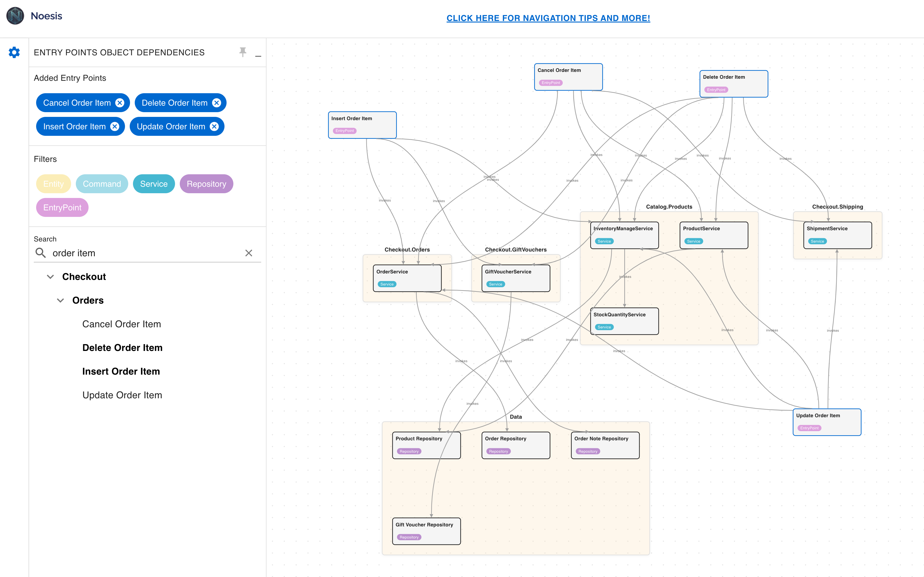Viewport: 924px width, 577px height.
Task: Toggle the Command filter
Action: tap(102, 184)
